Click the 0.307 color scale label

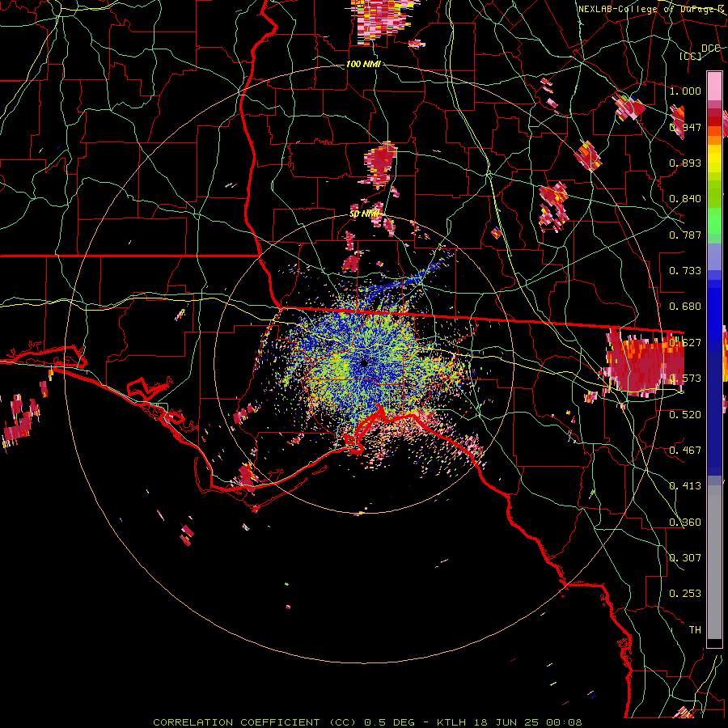685,557
